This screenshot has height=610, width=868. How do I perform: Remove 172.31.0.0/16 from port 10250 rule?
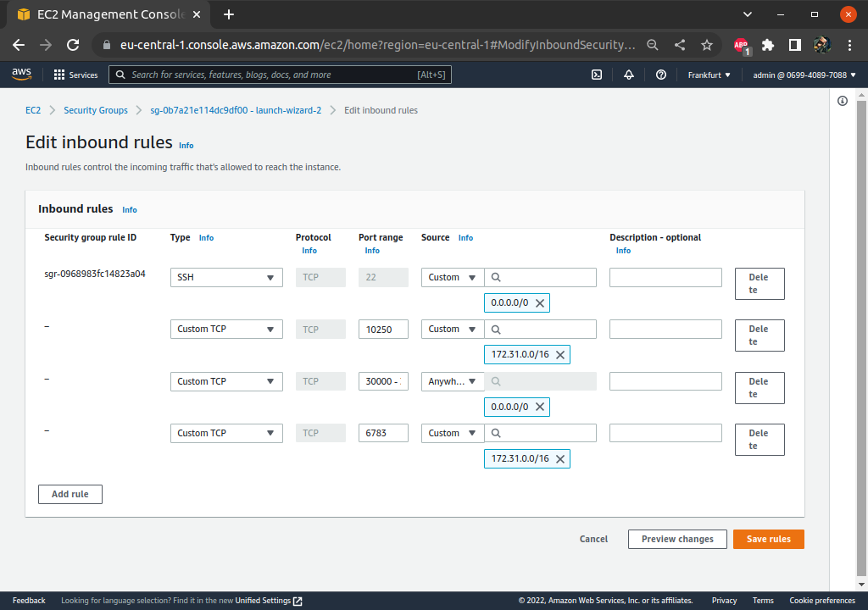click(560, 355)
